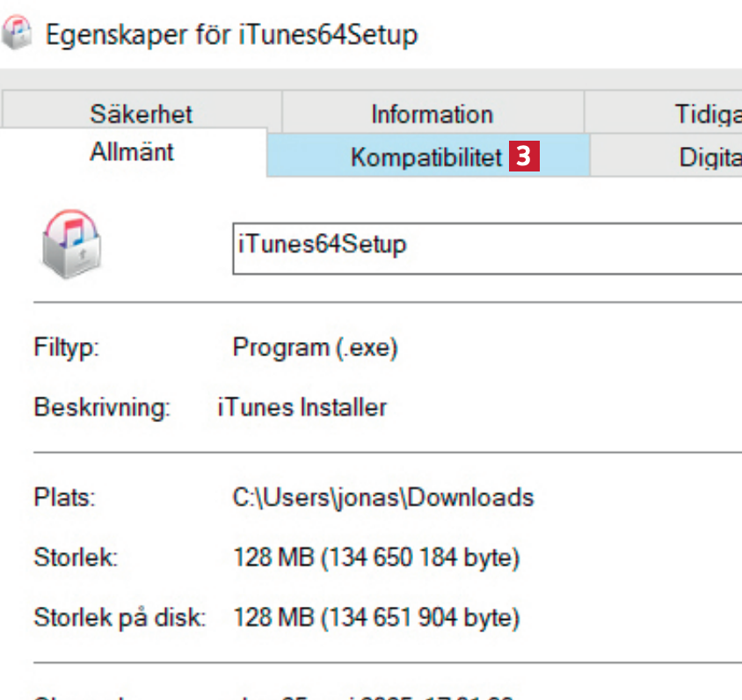Switch to the partially visible Digita tab
Image resolution: width=742 pixels, height=700 pixels.
(703, 158)
